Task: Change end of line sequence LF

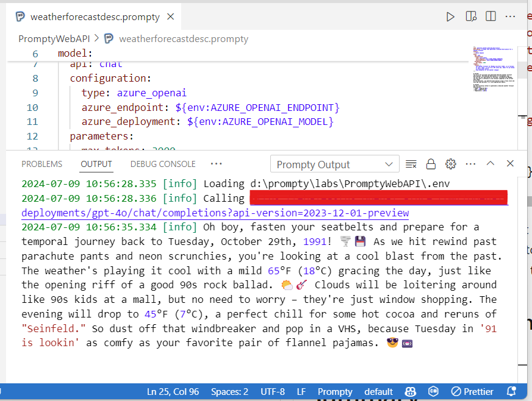Action: [x=301, y=392]
